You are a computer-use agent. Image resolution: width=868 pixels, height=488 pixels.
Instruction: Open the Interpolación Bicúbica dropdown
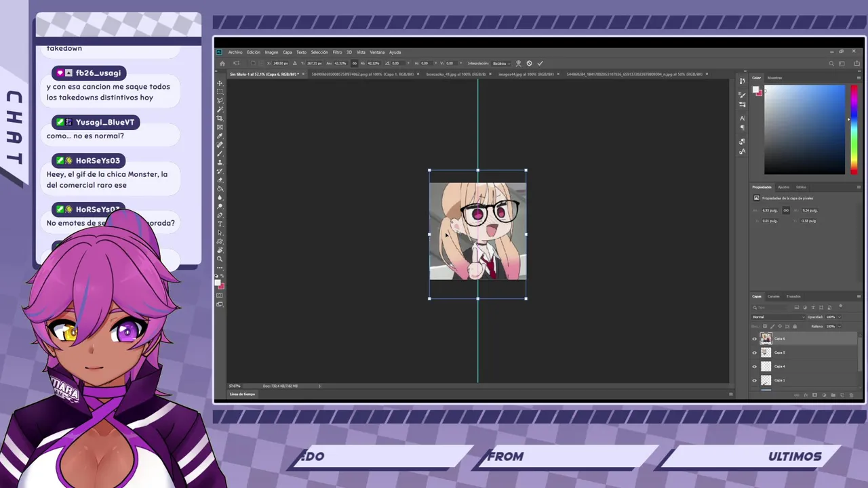pyautogui.click(x=501, y=63)
